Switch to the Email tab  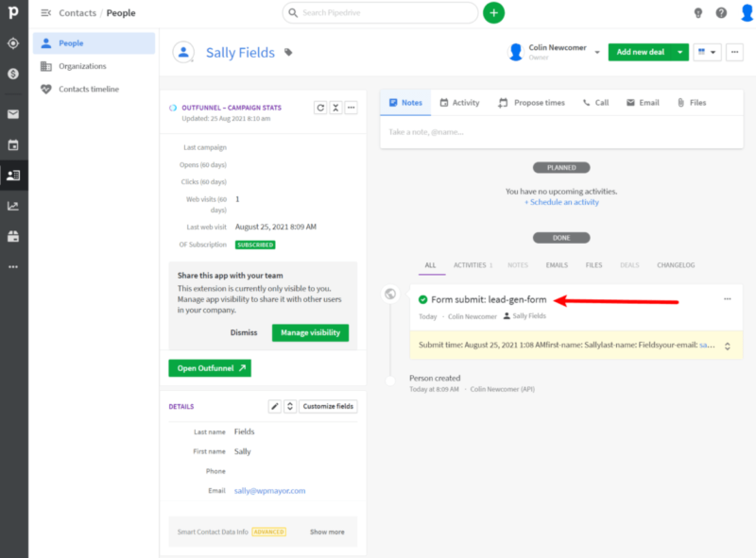click(x=643, y=103)
